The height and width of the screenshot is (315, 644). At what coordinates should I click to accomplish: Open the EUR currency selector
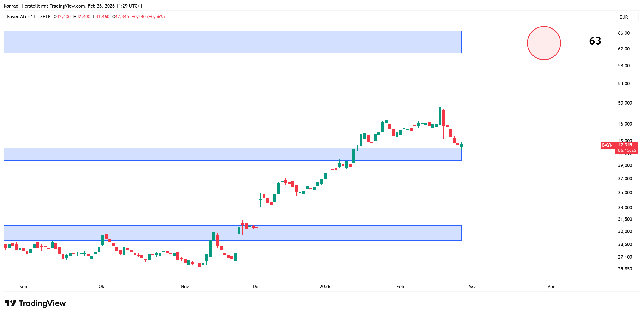click(624, 17)
